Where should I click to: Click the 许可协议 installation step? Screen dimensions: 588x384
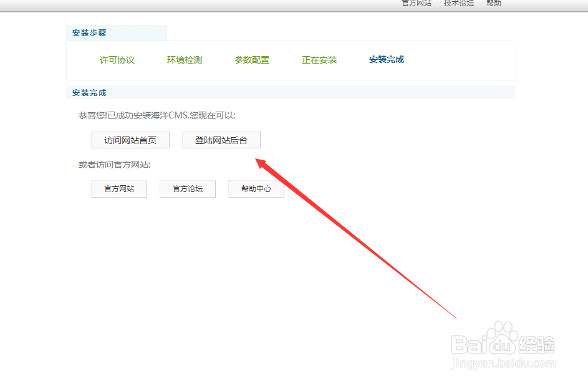(117, 60)
